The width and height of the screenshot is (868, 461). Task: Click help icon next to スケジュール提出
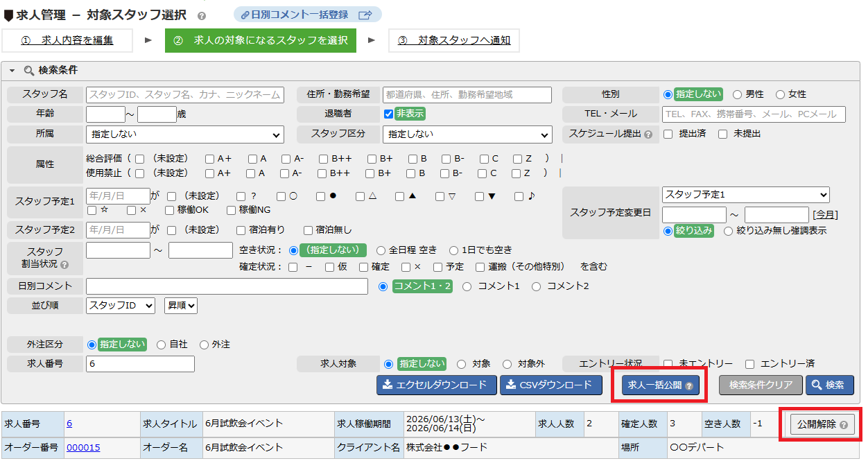click(x=648, y=134)
